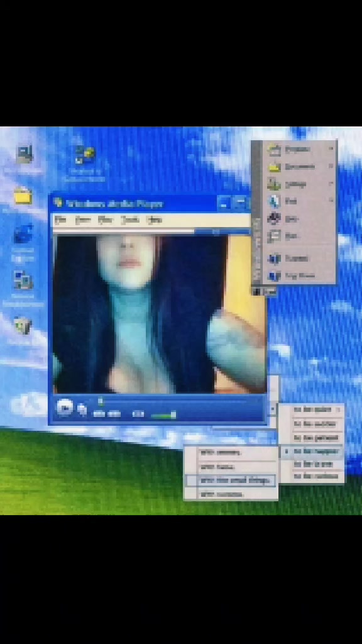Click the Windows Media Player title bar icon

(x=58, y=203)
